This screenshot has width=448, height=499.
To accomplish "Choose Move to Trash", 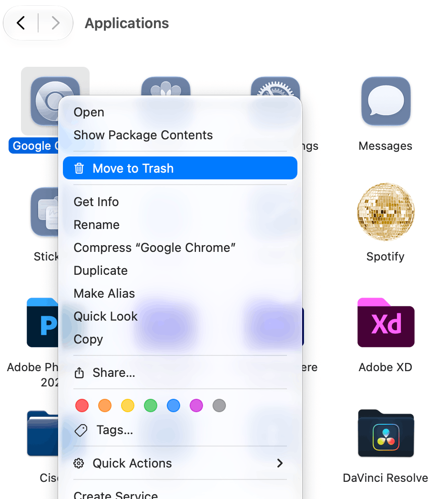I will 180,168.
